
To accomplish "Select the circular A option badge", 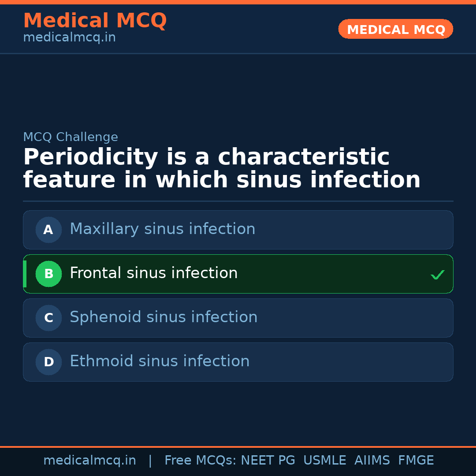I will (x=48, y=230).
